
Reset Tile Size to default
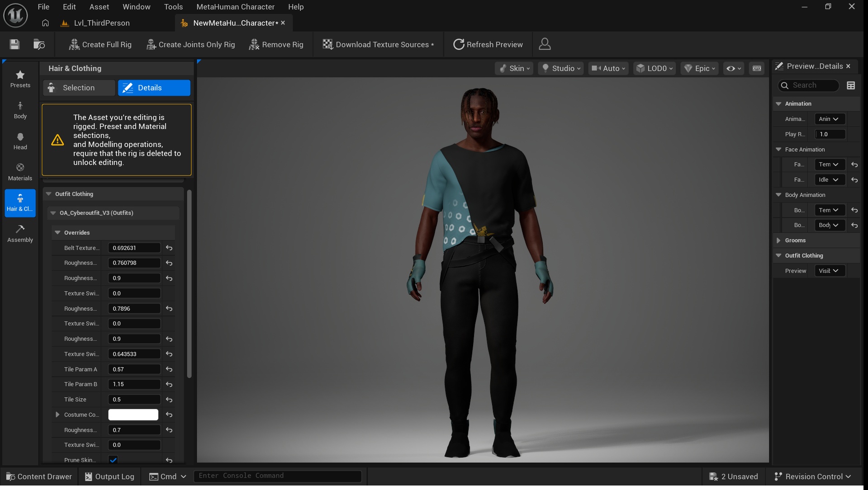169,400
